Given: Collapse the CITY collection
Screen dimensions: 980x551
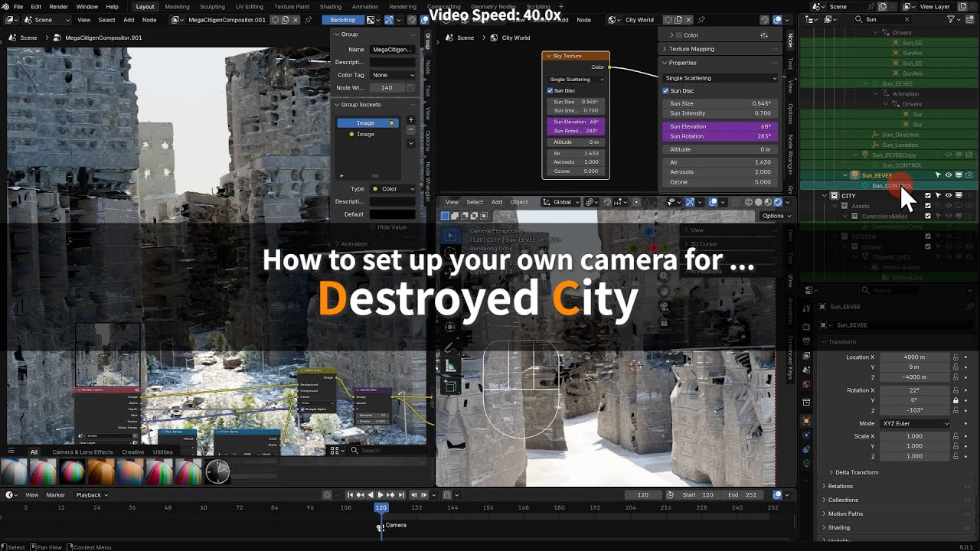Looking at the screenshot, I should pos(825,196).
